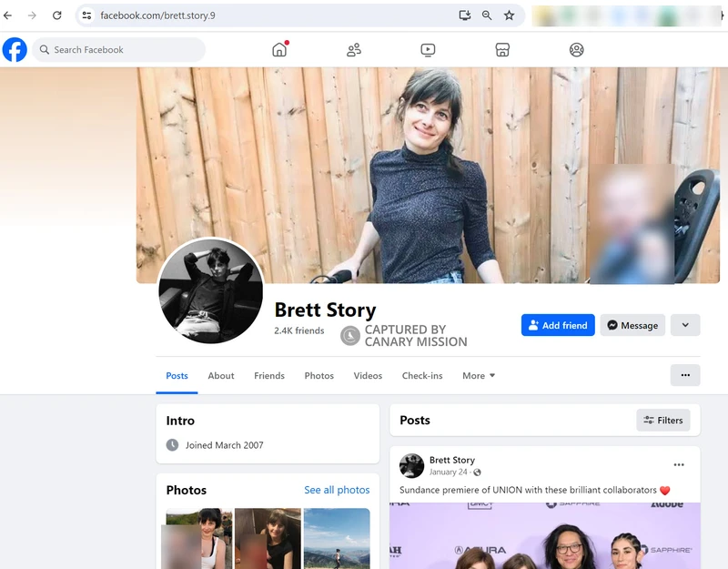Open second photo thumbnail in Photos
This screenshot has height=569, width=728.
268,538
